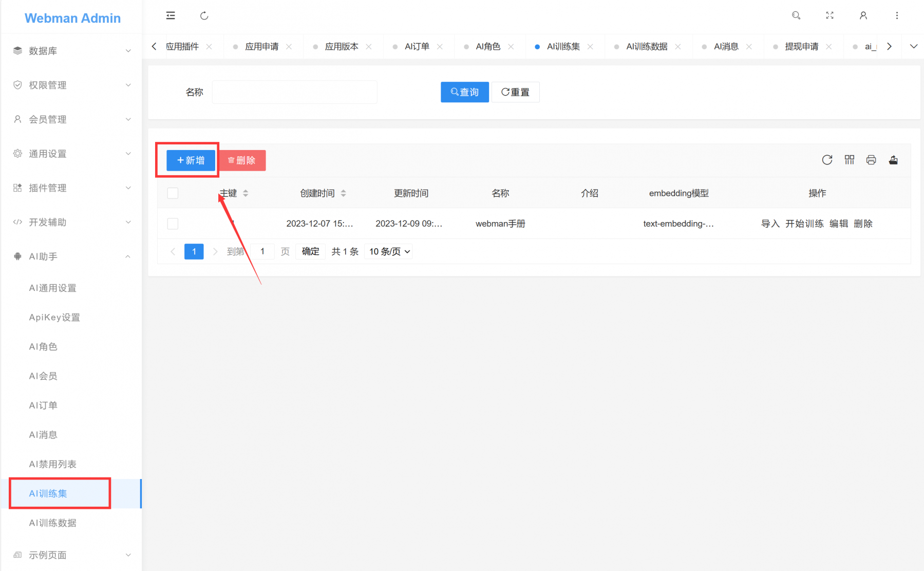Switch to the 提现申请 tab
This screenshot has width=924, height=571.
(x=801, y=46)
